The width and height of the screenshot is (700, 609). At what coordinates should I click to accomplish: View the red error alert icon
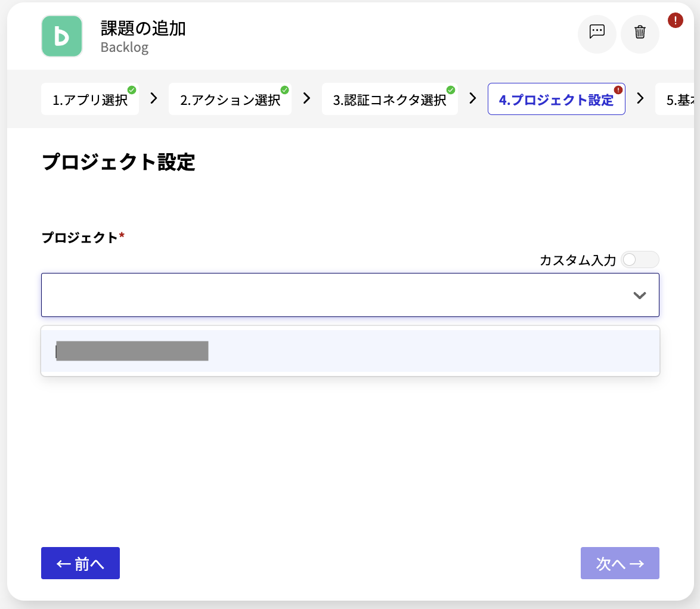pyautogui.click(x=675, y=20)
